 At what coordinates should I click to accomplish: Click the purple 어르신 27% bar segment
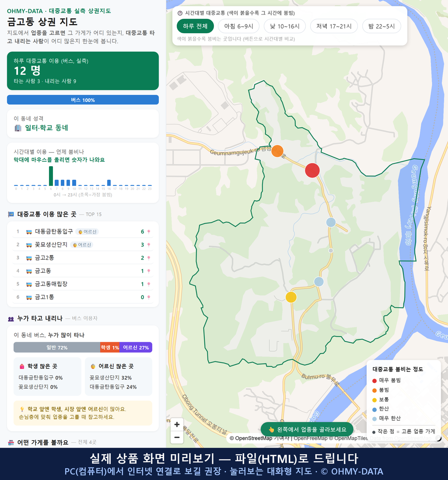coord(136,348)
